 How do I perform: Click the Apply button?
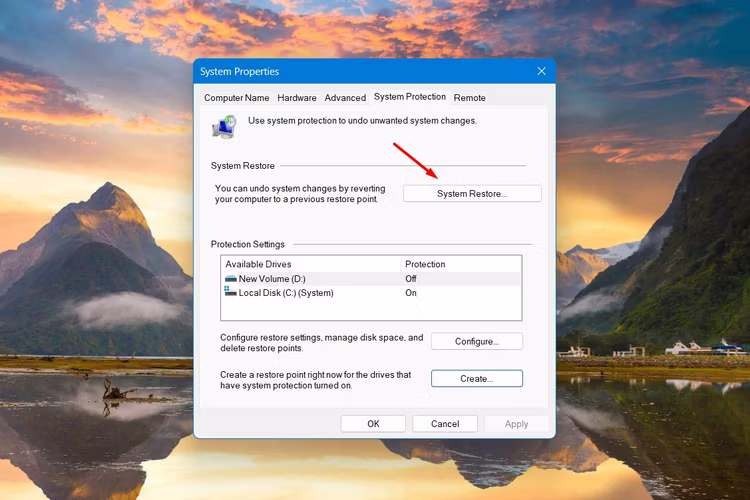[x=516, y=423]
